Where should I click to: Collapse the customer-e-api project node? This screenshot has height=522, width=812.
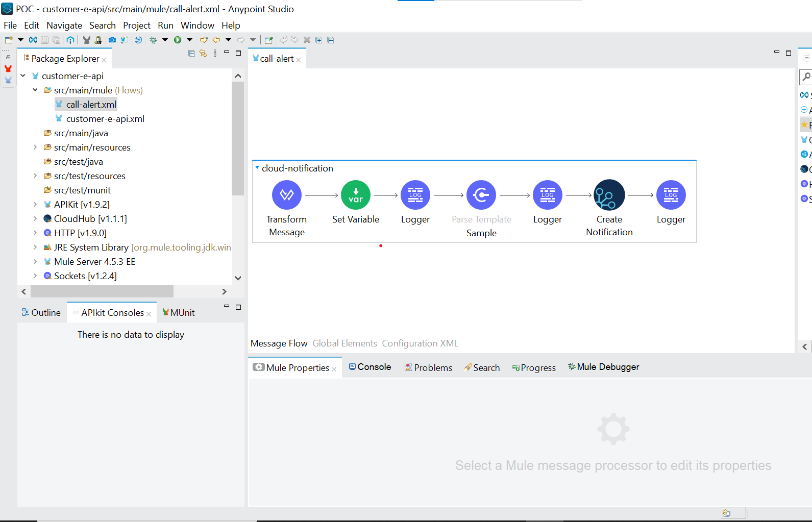pos(23,76)
